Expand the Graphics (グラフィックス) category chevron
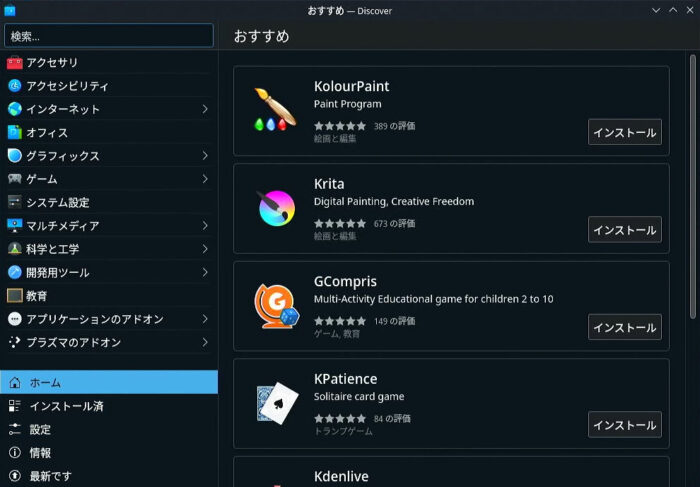Screen dimensions: 700x487 (x=205, y=156)
